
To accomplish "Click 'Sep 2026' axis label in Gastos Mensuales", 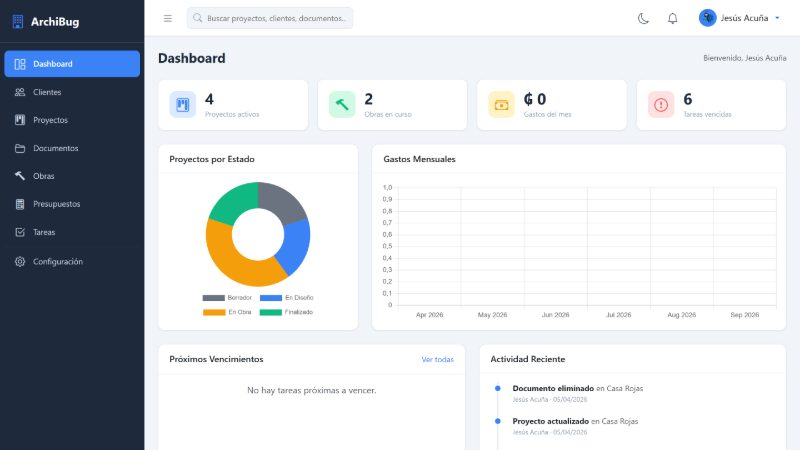I will click(744, 315).
